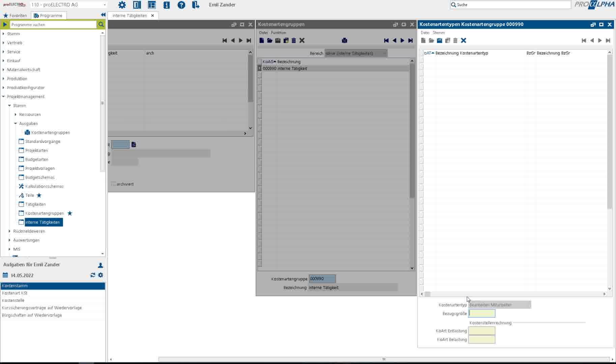Click the Kostenartentypen horizontal scrollbar
The image size is (616, 364).
click(513, 294)
